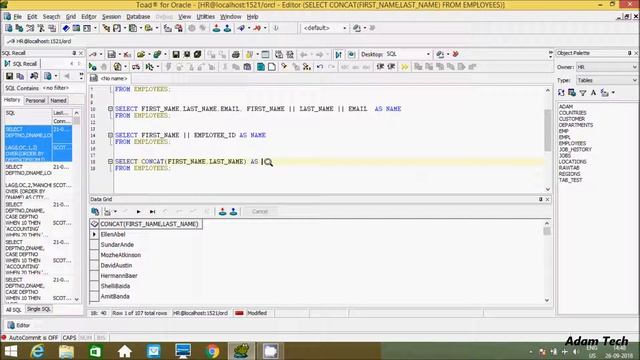Viewport: 640px width, 360px height.
Task: Open the Utilities menu
Action: 206,17
